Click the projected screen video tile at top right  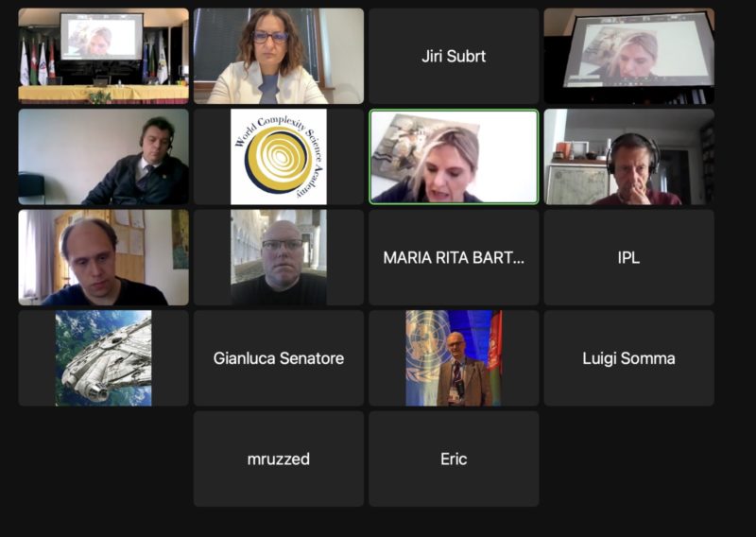tap(629, 56)
